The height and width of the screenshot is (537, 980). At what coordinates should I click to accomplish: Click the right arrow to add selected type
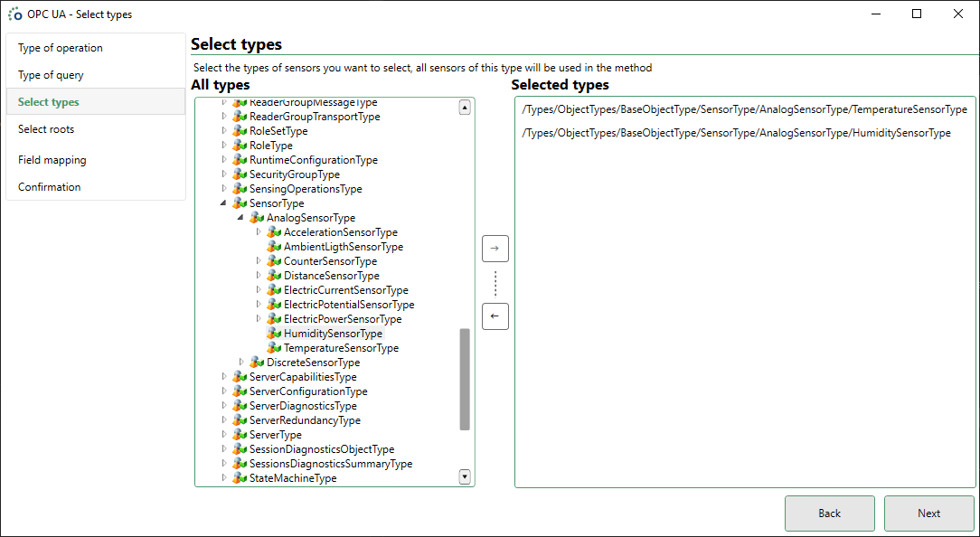point(495,248)
